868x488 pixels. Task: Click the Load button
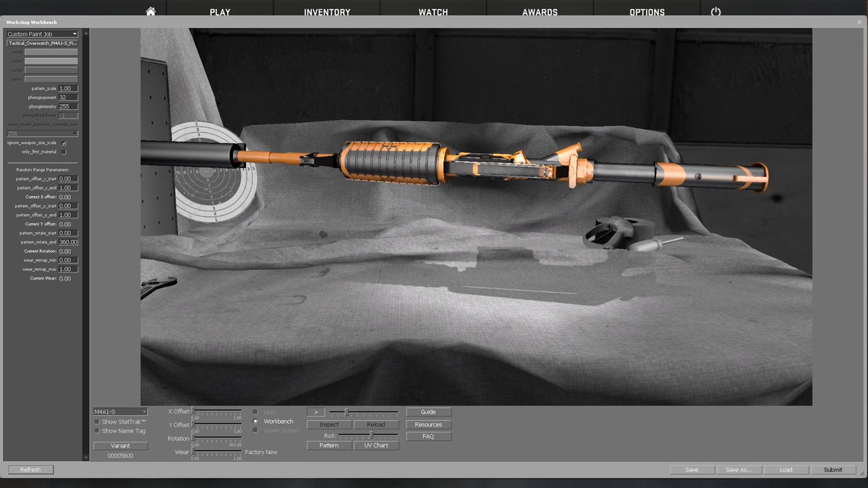pyautogui.click(x=786, y=470)
